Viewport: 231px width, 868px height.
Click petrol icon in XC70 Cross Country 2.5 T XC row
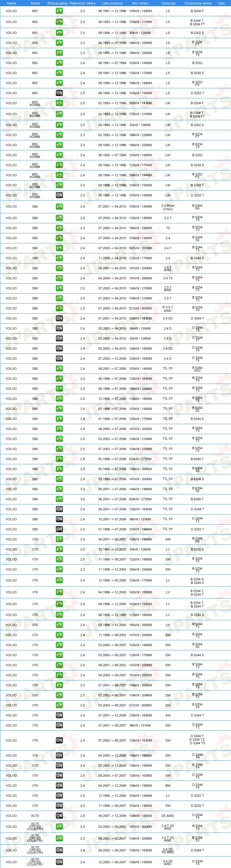tap(59, 838)
